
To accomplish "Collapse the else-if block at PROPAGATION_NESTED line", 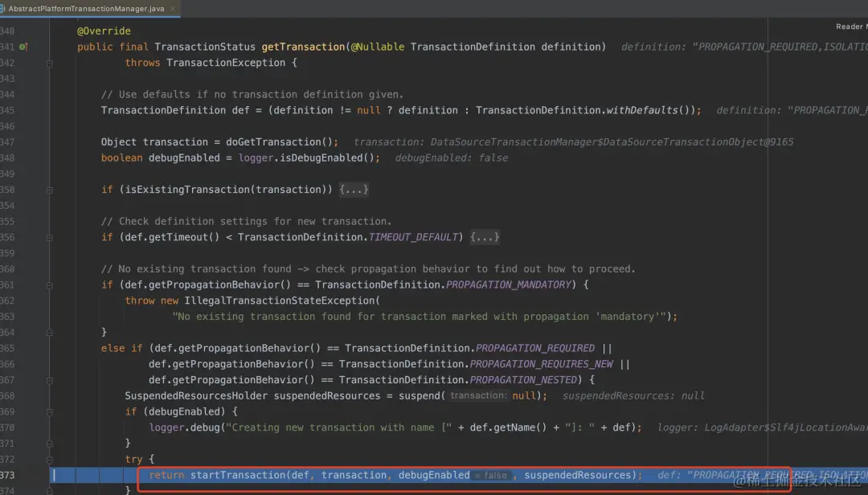I will [49, 380].
